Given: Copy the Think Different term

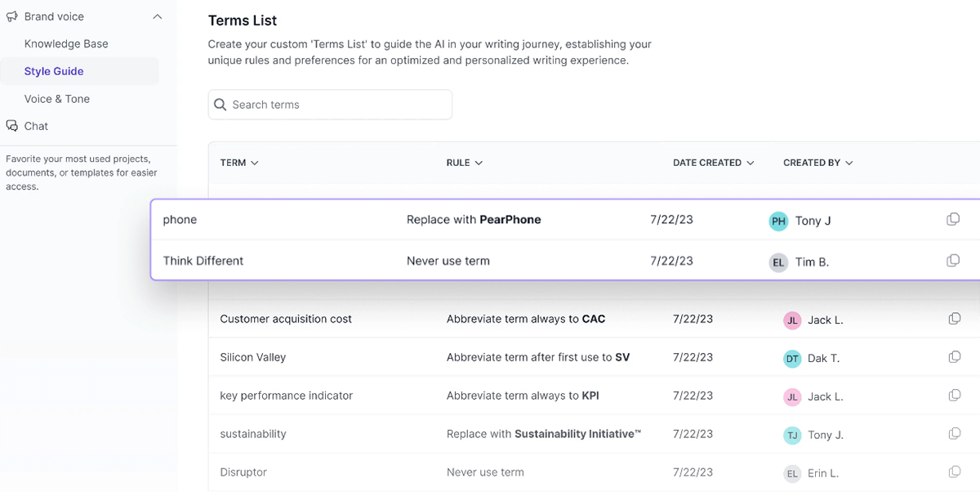Looking at the screenshot, I should pos(953,260).
